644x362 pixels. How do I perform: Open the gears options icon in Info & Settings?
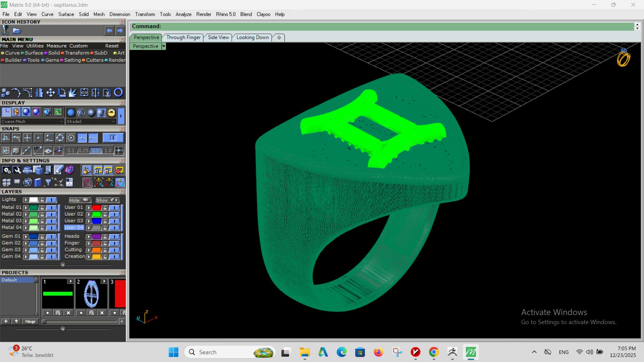pos(6,170)
